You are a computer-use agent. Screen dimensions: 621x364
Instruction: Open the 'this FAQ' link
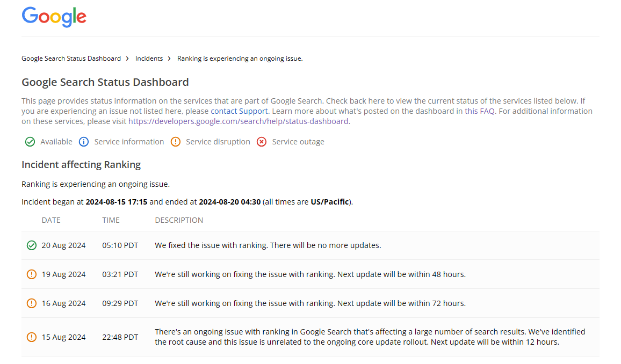[x=480, y=111]
